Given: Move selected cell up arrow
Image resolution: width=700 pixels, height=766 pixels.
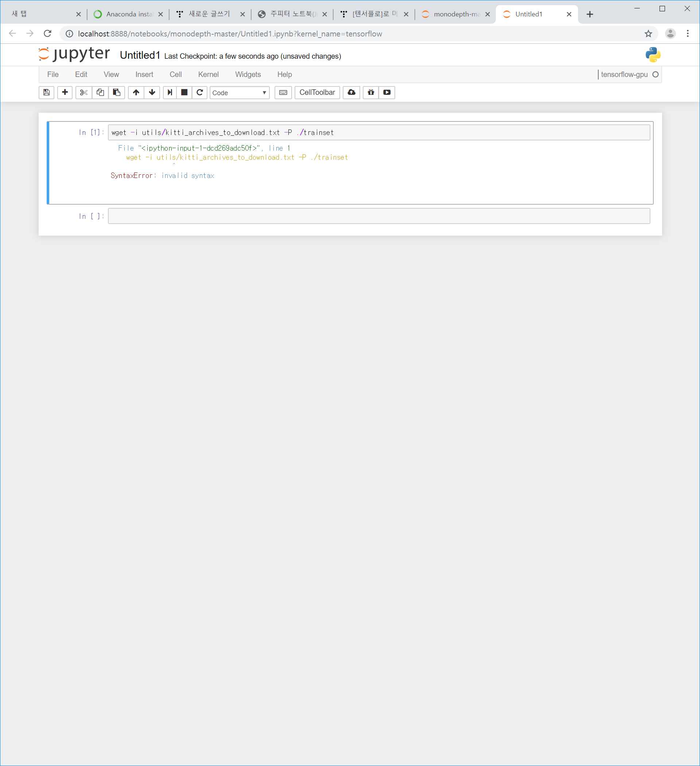Looking at the screenshot, I should (136, 92).
